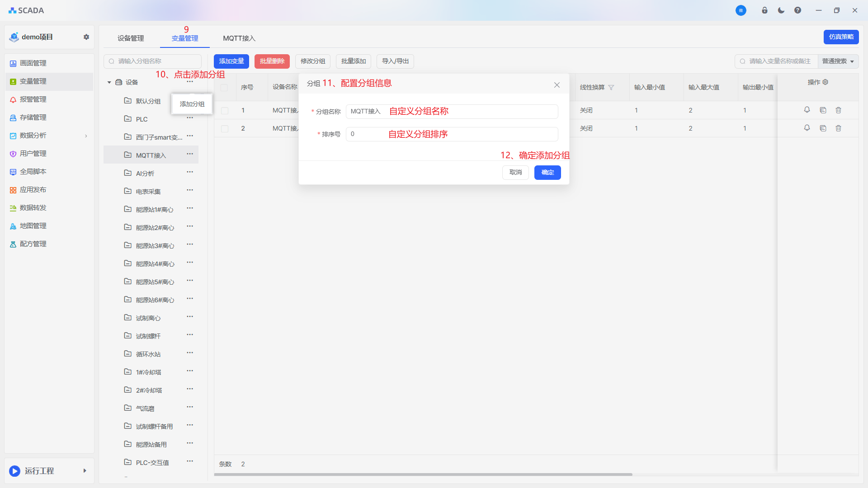
Task: Click the lock icon in the title bar
Action: 764,10
